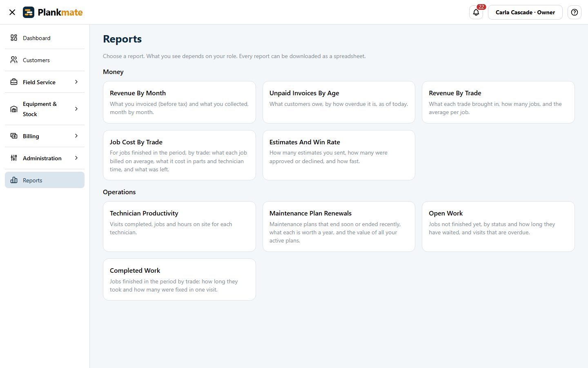
Task: Open the Completed Work report
Action: pos(179,280)
